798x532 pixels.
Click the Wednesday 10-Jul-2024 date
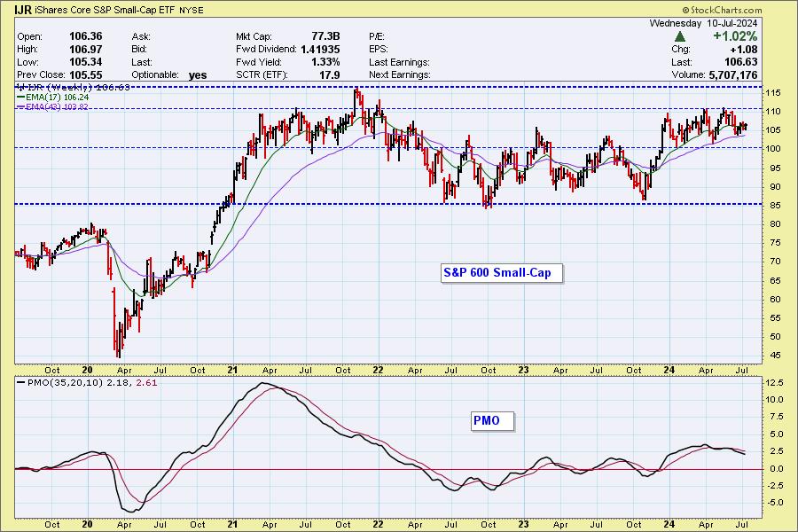[703, 23]
